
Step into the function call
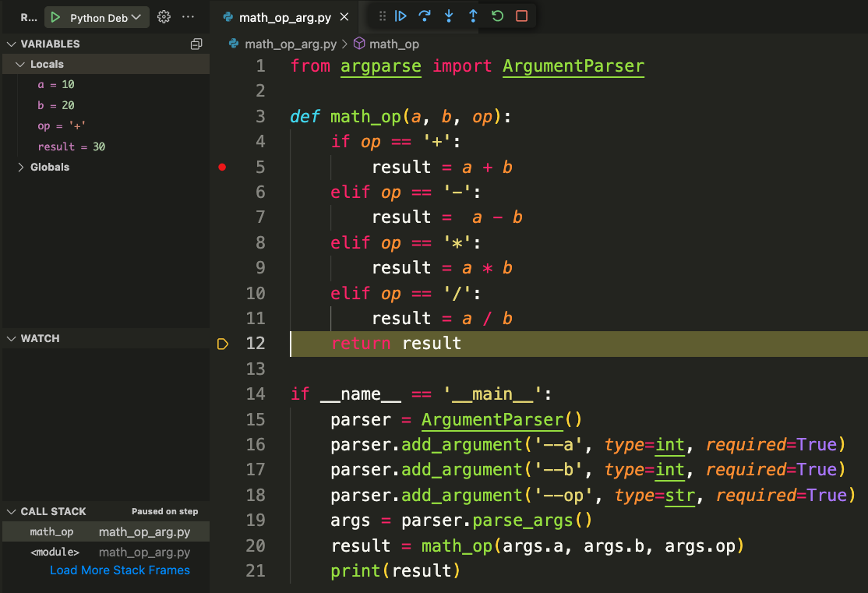449,16
